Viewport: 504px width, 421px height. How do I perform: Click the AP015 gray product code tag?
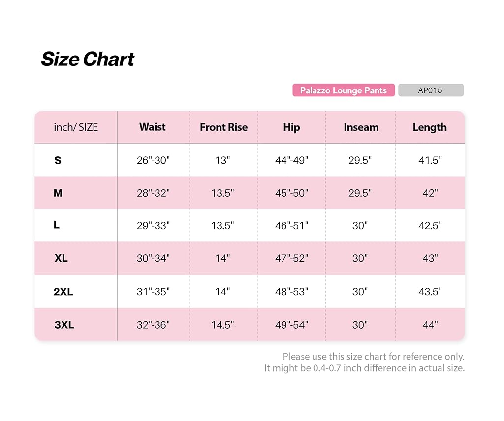point(431,90)
